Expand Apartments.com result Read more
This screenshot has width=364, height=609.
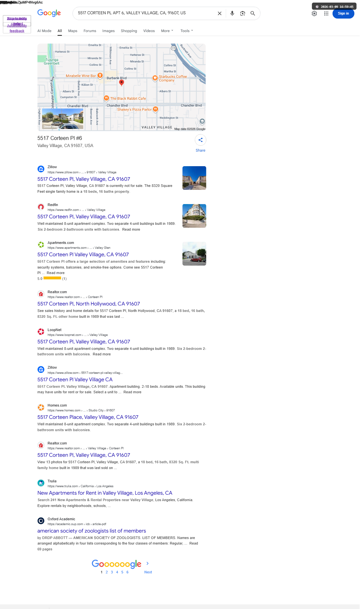point(56,273)
